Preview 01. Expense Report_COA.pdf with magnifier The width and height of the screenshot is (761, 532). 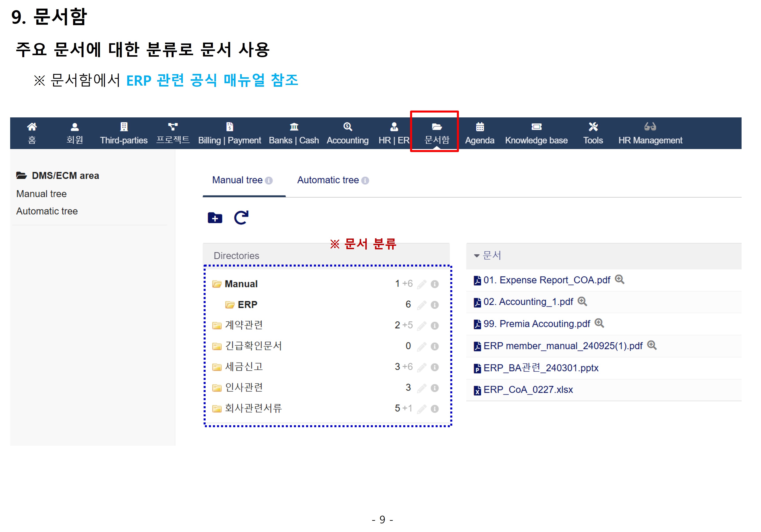pos(619,280)
